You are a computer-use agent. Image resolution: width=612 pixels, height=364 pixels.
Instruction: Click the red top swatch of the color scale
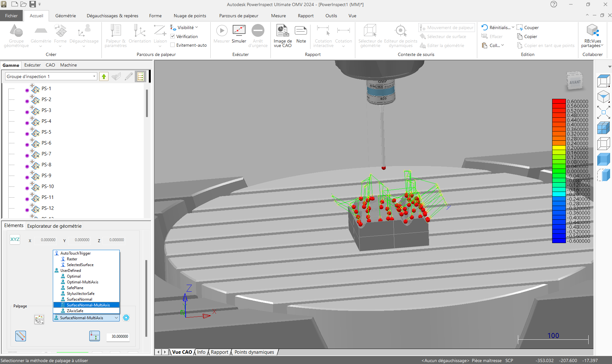coord(559,101)
